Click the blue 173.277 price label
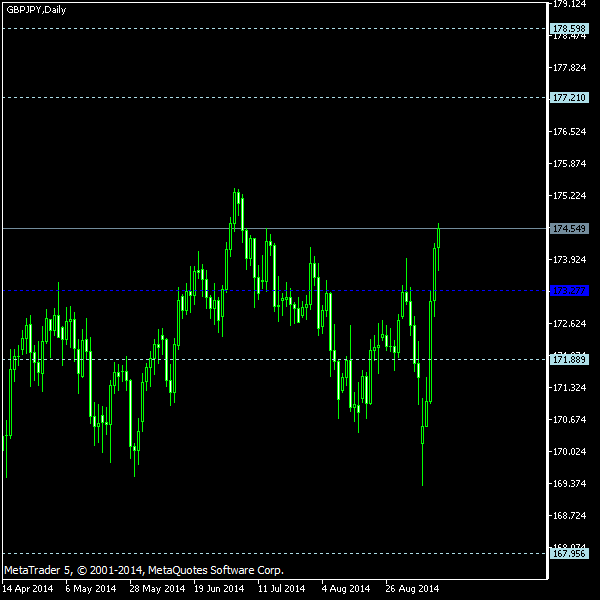The width and height of the screenshot is (600, 600). pyautogui.click(x=569, y=291)
